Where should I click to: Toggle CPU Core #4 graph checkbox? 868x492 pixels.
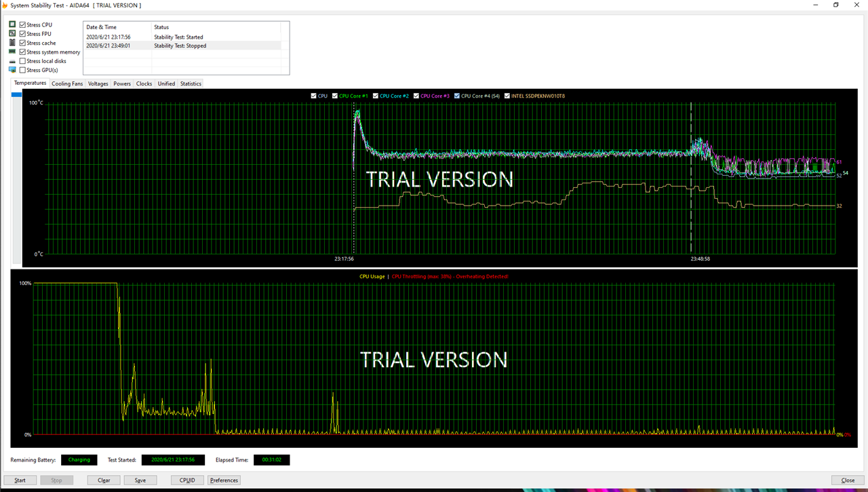(x=457, y=96)
